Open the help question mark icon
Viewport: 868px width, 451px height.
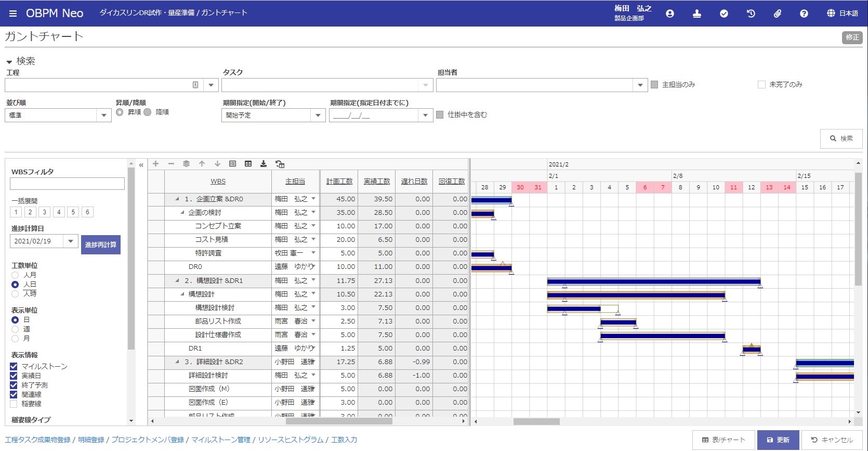coord(804,14)
